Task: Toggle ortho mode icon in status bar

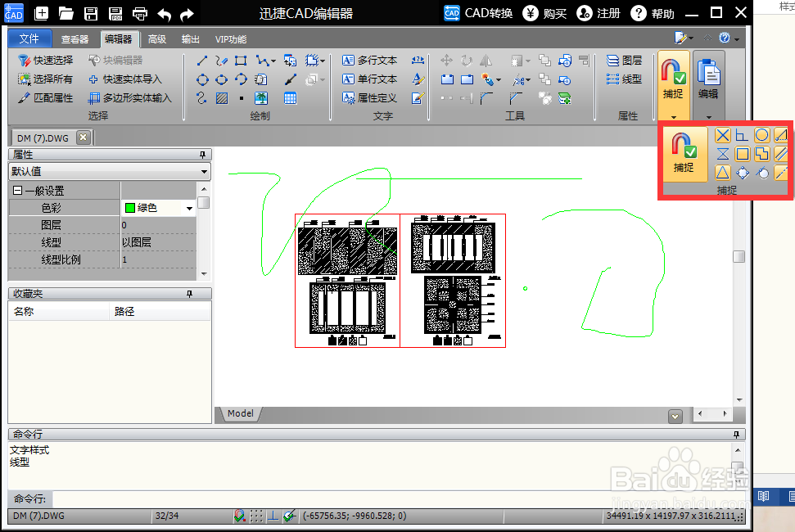Action: click(273, 516)
